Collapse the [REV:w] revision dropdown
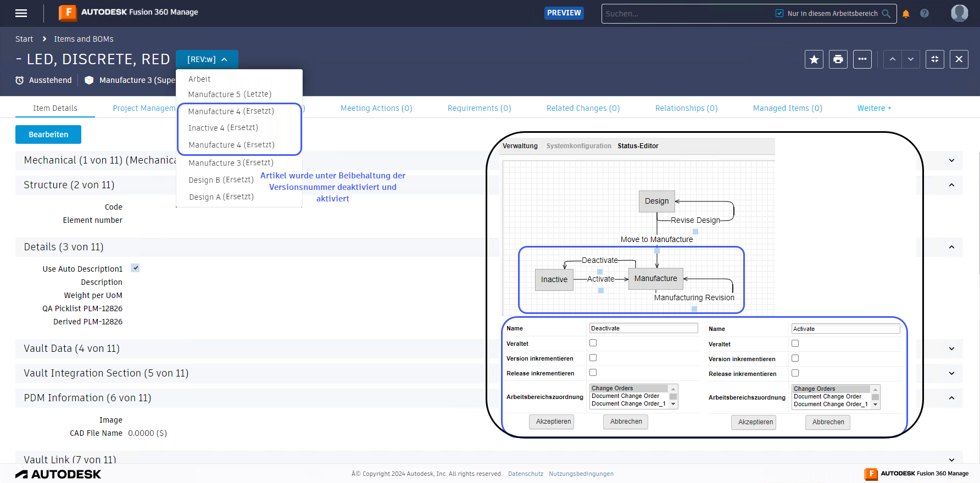Screen dimensions: 980x483 coord(207,59)
